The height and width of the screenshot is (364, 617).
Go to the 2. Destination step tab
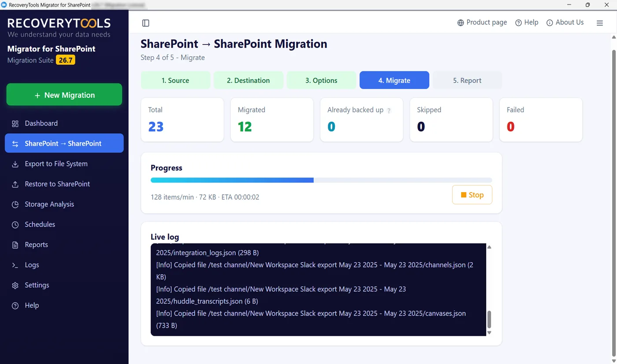(x=249, y=80)
